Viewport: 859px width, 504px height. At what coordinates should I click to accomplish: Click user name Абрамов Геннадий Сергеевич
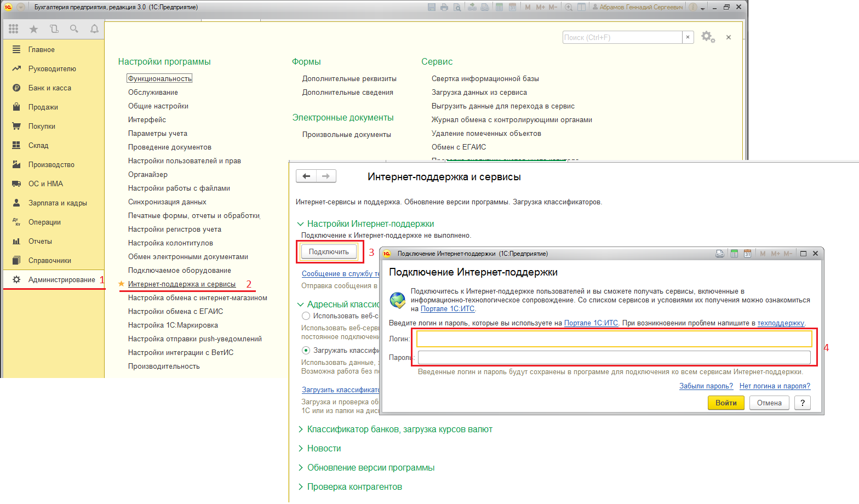pyautogui.click(x=641, y=7)
